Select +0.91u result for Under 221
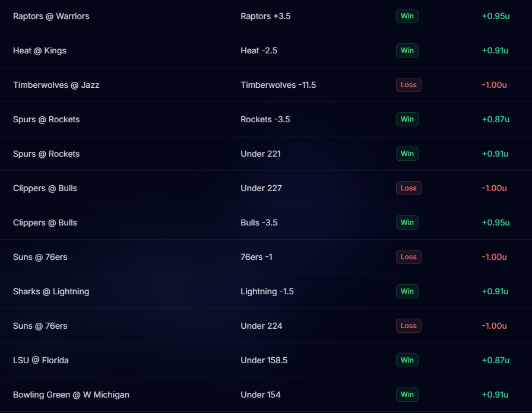 (x=495, y=154)
